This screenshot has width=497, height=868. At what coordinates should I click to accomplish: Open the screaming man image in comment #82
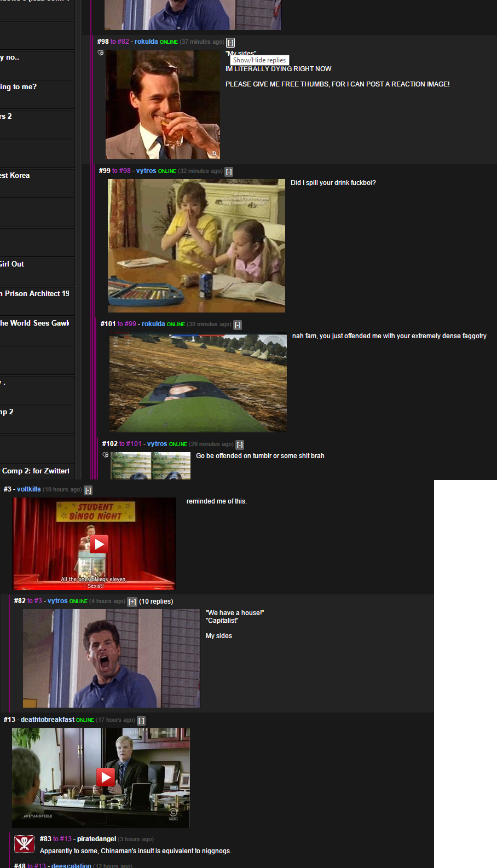[111, 658]
